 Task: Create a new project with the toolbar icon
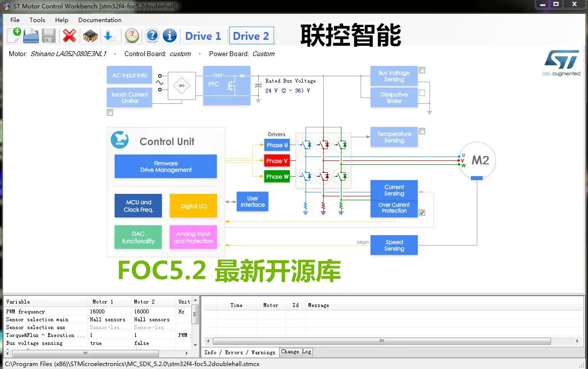[14, 35]
